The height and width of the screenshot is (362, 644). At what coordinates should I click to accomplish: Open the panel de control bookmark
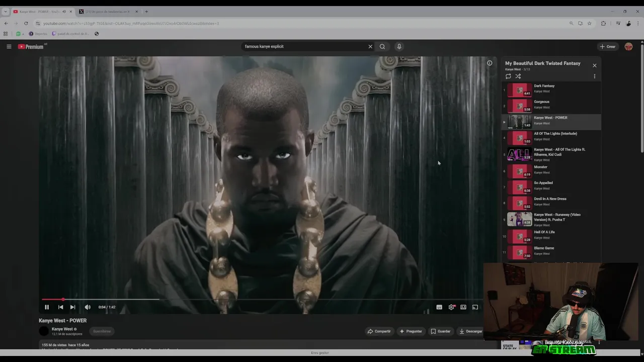point(70,34)
